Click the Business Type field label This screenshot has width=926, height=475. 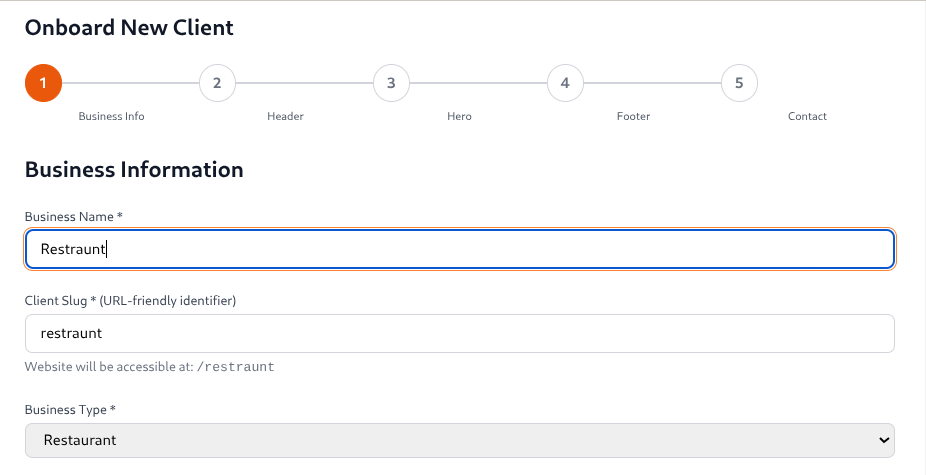(x=70, y=410)
